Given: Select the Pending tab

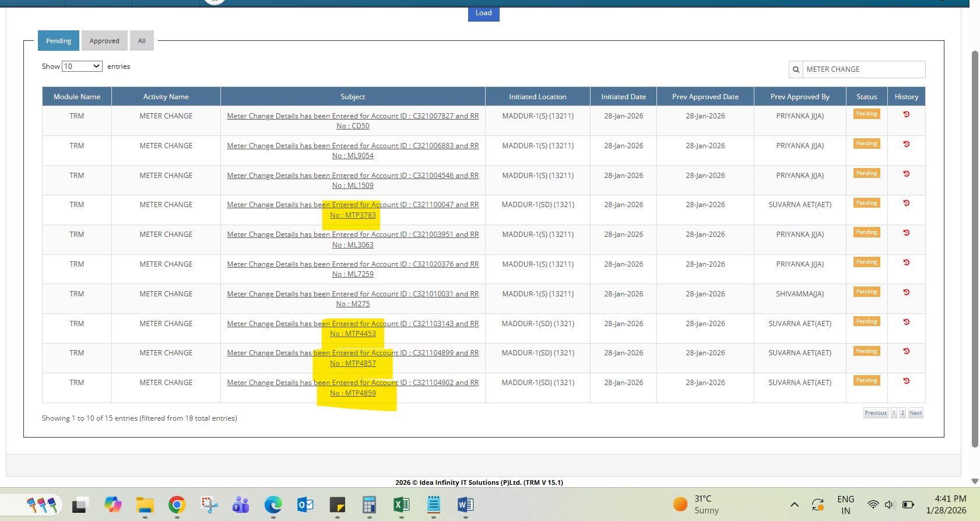Looking at the screenshot, I should pyautogui.click(x=58, y=41).
